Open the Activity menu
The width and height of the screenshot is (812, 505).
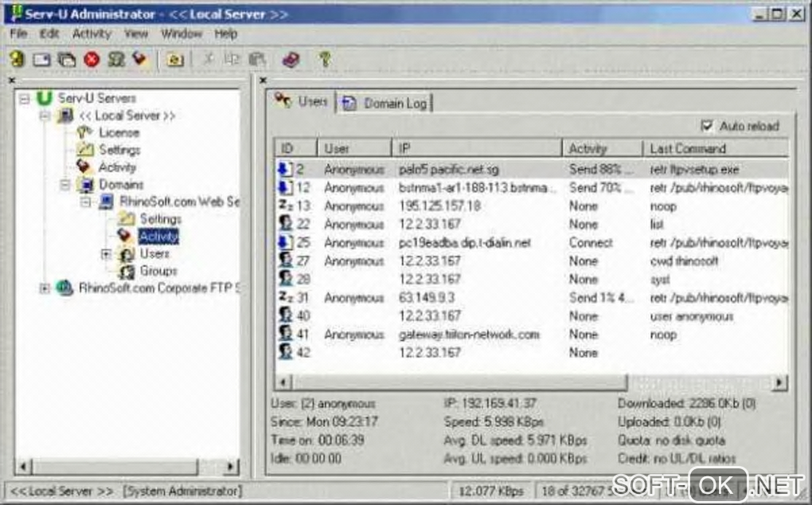pyautogui.click(x=92, y=34)
